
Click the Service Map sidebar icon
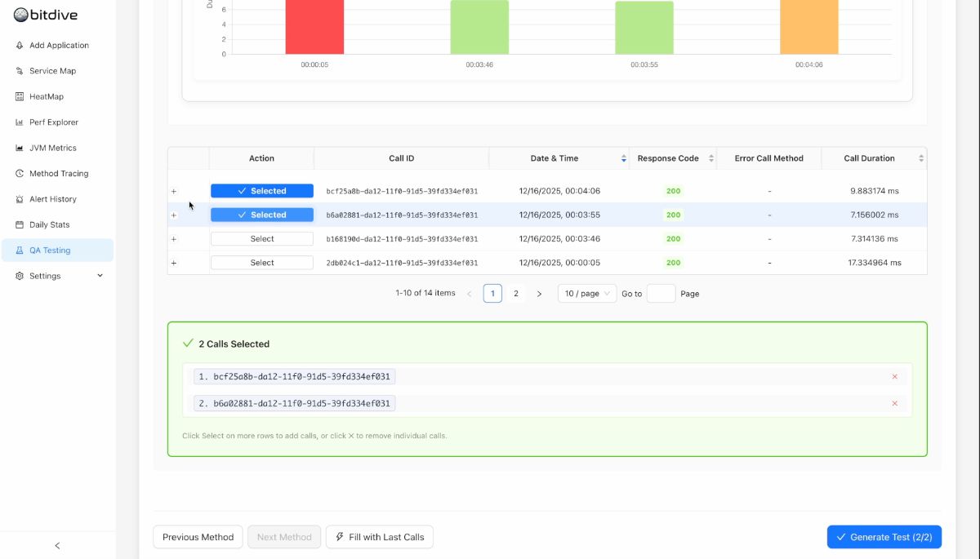click(x=20, y=71)
